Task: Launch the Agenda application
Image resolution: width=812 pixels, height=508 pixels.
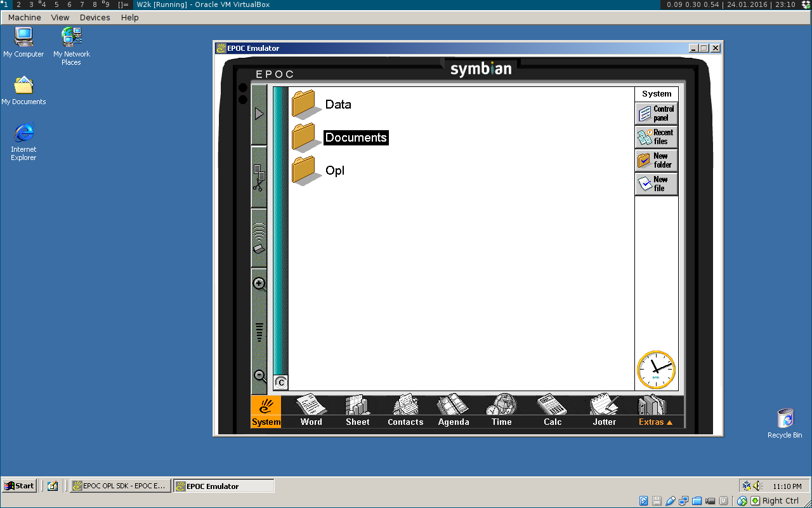Action: click(454, 410)
